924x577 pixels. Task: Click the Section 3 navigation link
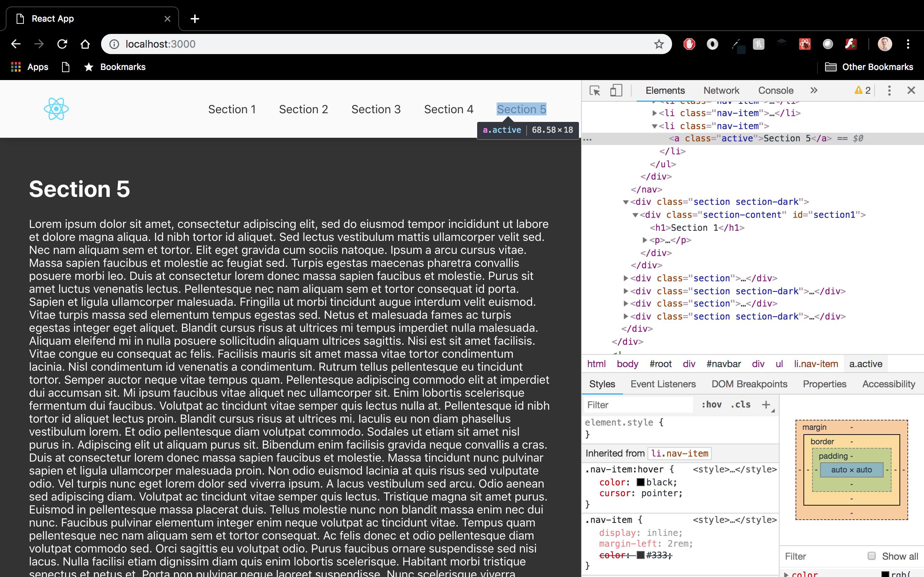[376, 109]
